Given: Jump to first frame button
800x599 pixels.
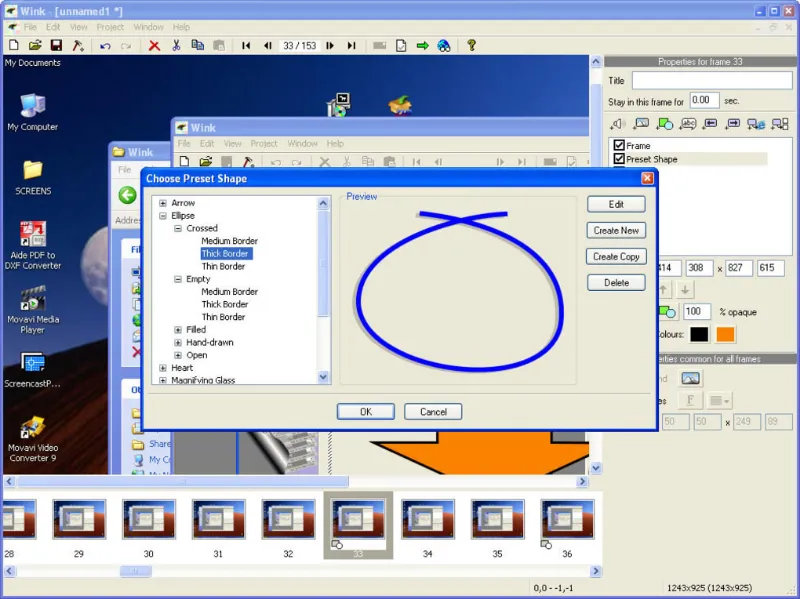Looking at the screenshot, I should point(246,46).
